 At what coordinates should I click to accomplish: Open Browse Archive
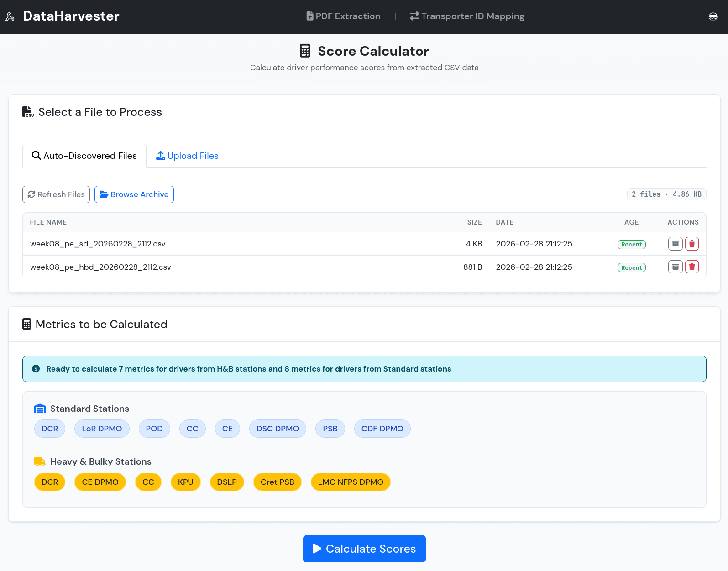pyautogui.click(x=134, y=194)
